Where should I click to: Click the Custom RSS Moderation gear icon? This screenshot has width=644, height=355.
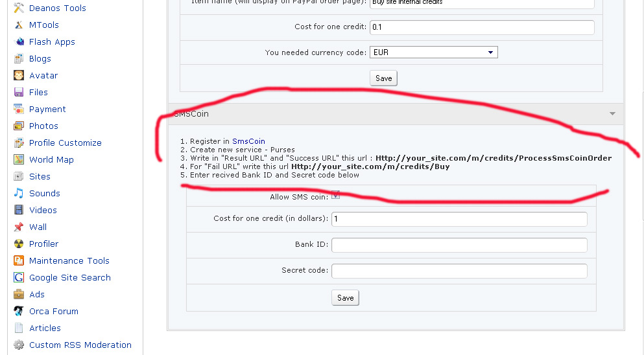(19, 345)
